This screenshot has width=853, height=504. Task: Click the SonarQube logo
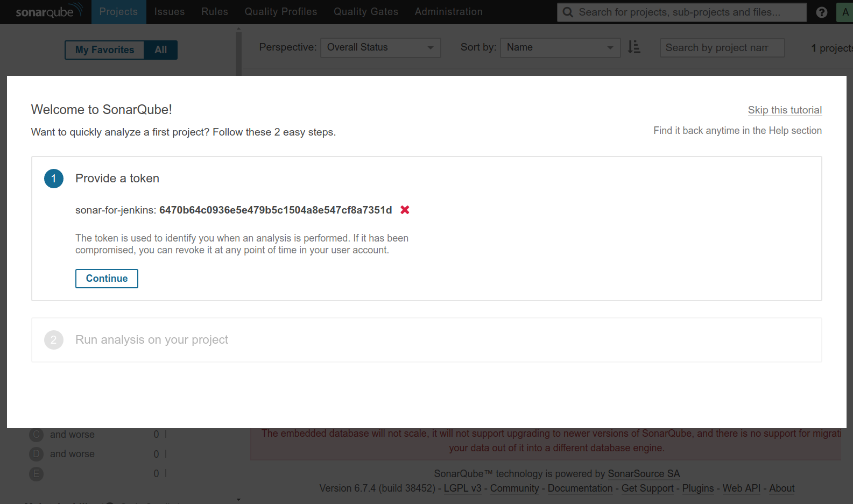[48, 11]
